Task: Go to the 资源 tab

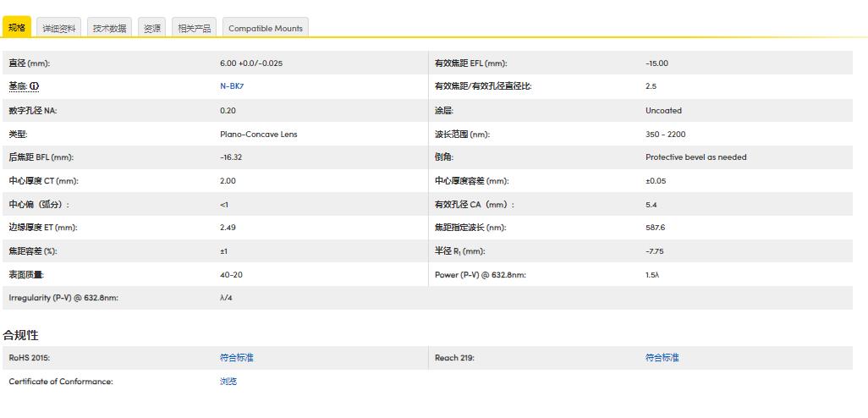Action: point(151,28)
